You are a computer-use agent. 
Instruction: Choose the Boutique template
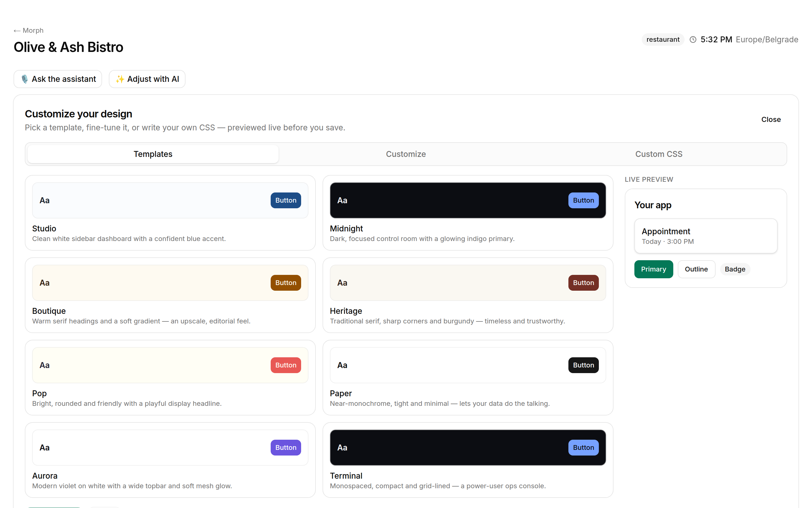tap(170, 295)
